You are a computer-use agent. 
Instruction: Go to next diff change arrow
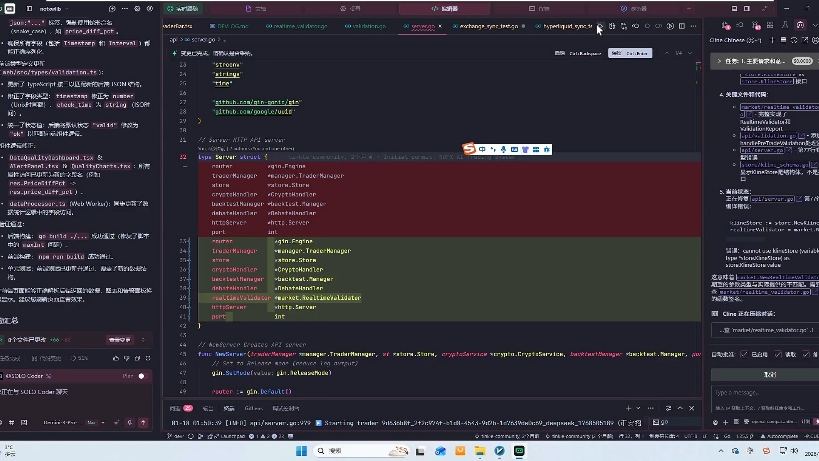tap(690, 53)
